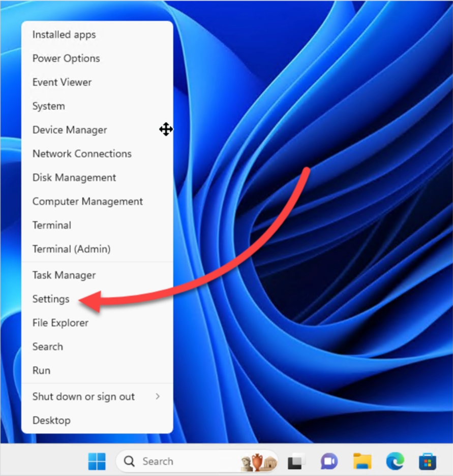Open Device Manager
Viewport: 453px width, 476px height.
pos(97,130)
